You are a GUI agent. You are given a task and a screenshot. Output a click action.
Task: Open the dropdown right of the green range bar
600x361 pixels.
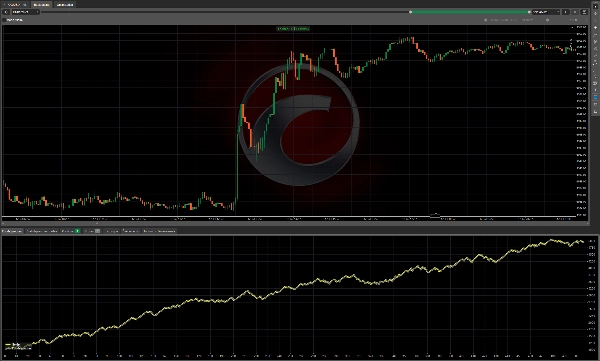click(x=546, y=12)
